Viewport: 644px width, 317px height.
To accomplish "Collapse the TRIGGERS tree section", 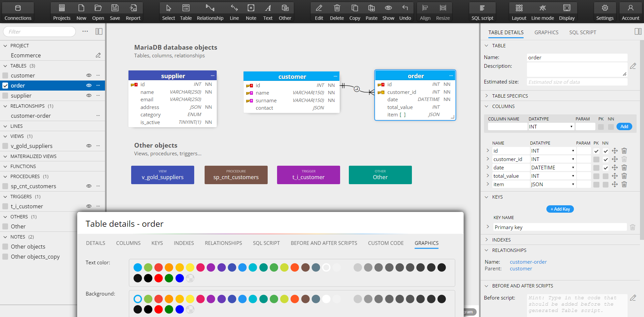I will click(x=5, y=197).
